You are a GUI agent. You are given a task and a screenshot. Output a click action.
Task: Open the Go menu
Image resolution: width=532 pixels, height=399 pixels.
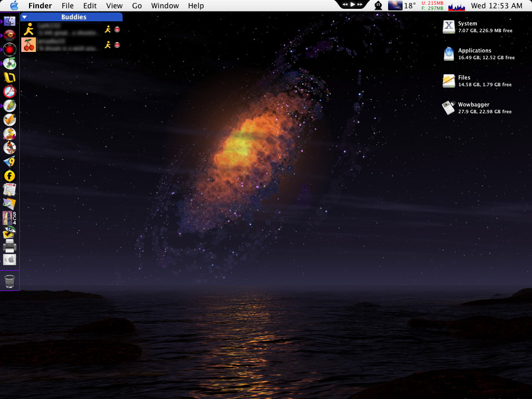[137, 6]
